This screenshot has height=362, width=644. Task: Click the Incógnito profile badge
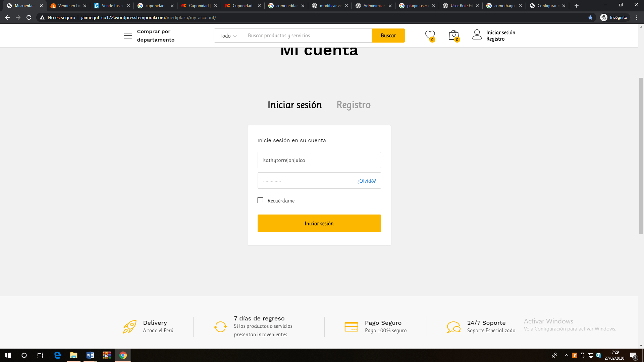[x=614, y=17]
